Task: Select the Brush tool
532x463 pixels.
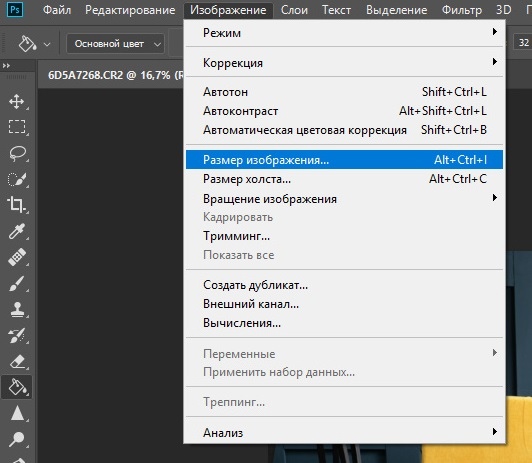Action: (x=17, y=283)
